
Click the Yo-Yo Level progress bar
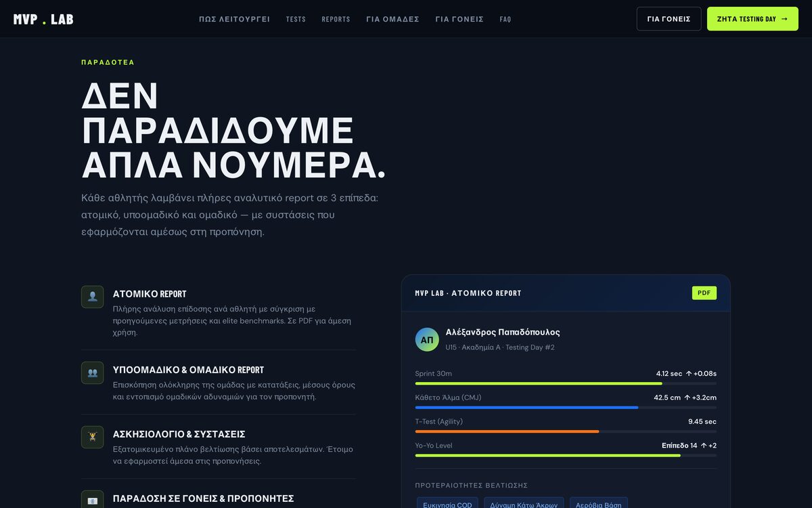click(x=566, y=455)
